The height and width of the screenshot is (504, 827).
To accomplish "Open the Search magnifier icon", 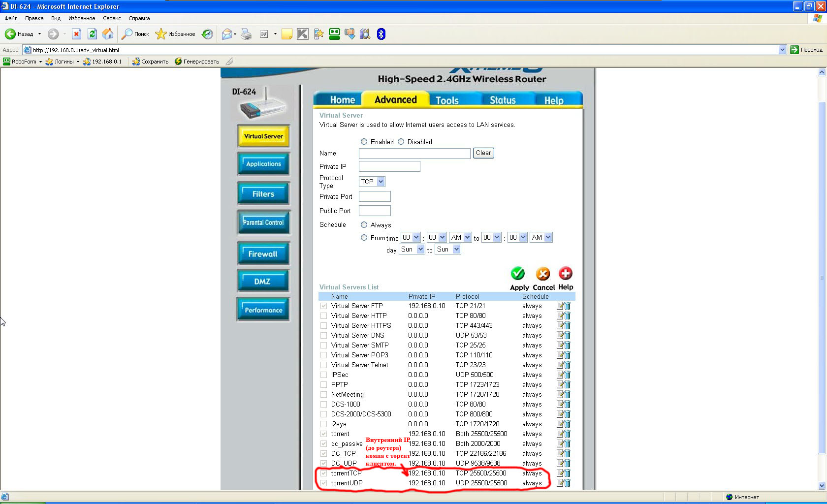I will (127, 34).
